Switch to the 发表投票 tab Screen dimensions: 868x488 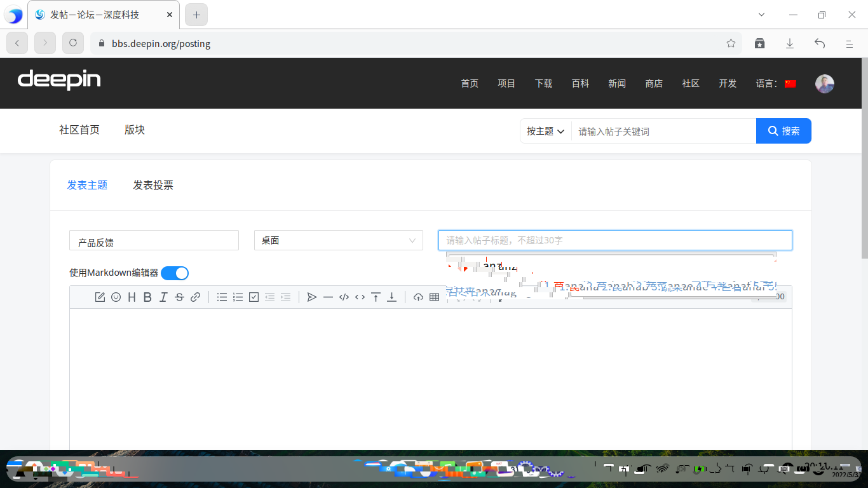[153, 185]
